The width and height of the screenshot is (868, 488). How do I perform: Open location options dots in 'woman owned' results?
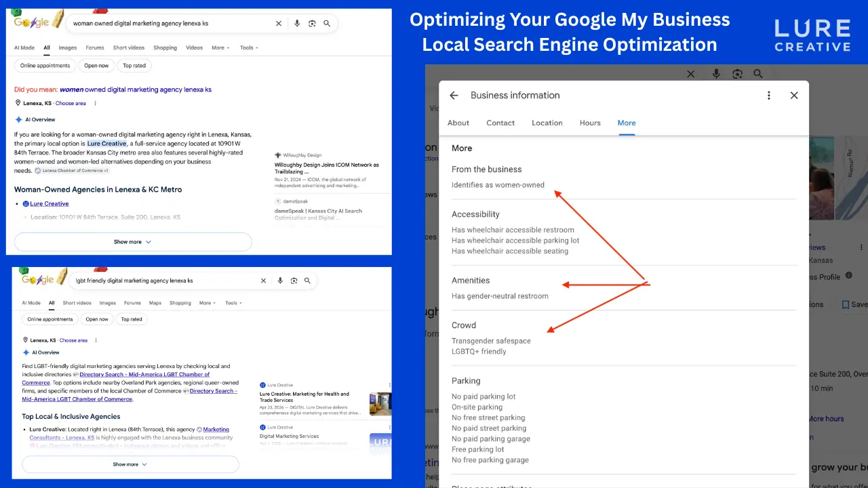(x=95, y=103)
